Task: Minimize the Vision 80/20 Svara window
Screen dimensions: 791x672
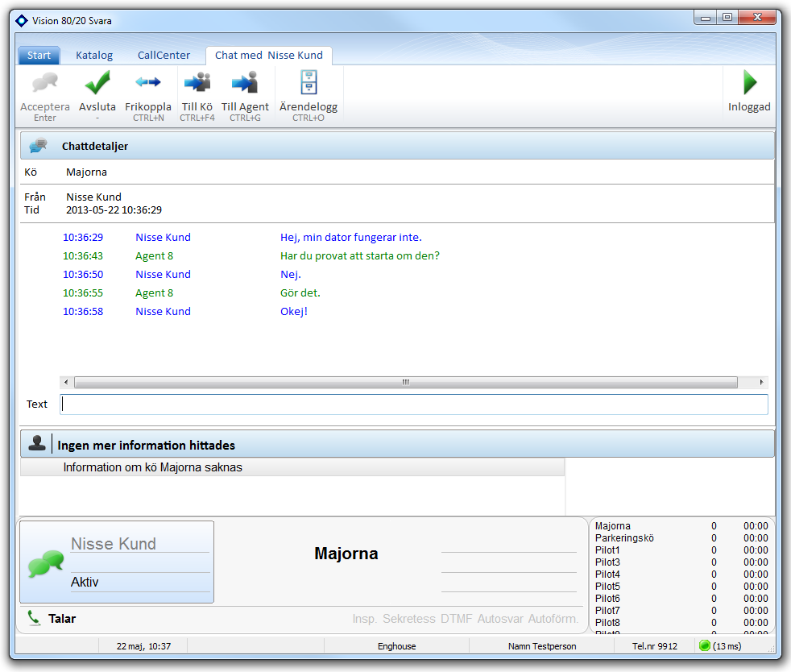Action: click(706, 18)
